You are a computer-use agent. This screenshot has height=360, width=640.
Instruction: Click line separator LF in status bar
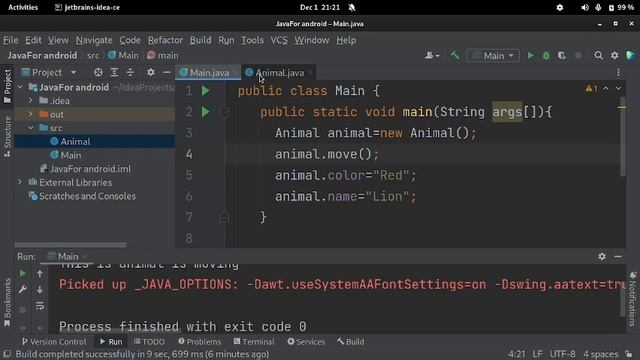click(537, 354)
